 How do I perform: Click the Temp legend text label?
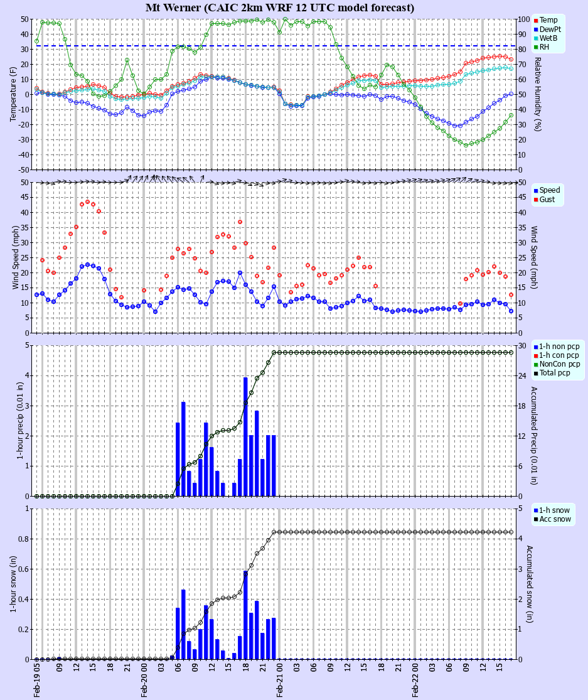point(548,19)
